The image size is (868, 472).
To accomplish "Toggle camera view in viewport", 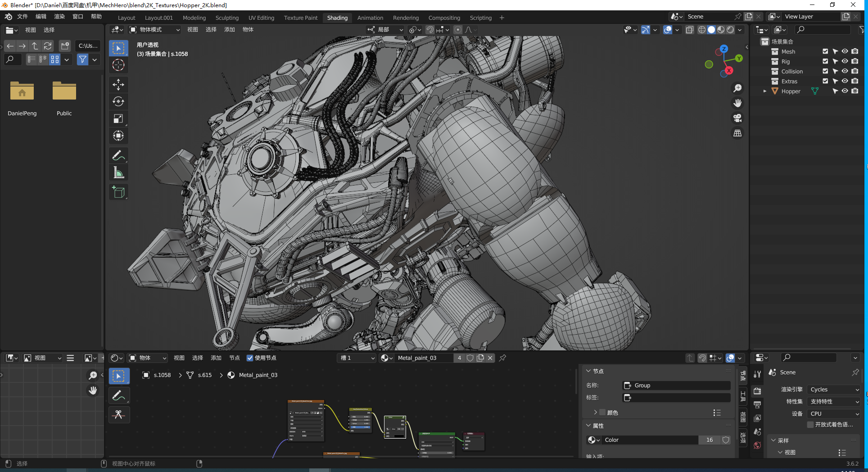I will pos(737,118).
